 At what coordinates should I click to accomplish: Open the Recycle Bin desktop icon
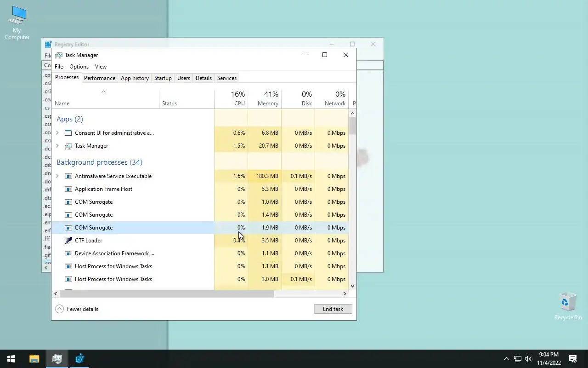pyautogui.click(x=568, y=306)
